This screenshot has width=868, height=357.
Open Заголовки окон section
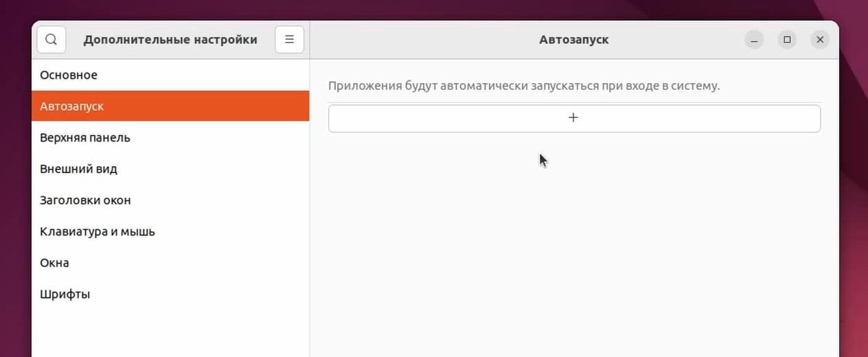pos(170,200)
